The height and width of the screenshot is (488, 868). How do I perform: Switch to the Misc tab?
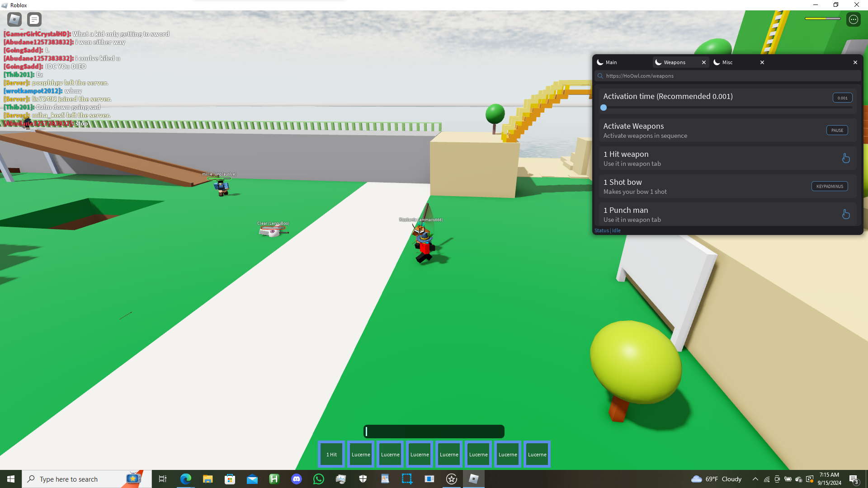click(727, 62)
